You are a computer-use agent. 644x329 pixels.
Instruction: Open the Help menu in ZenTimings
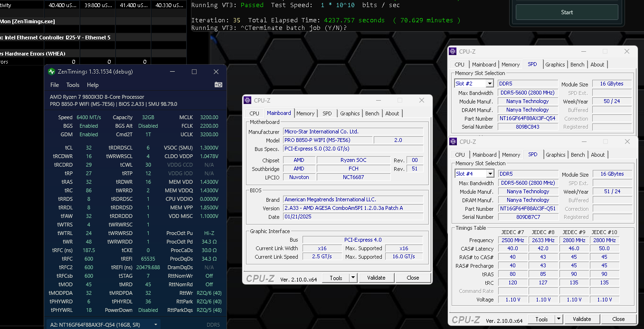click(x=93, y=85)
